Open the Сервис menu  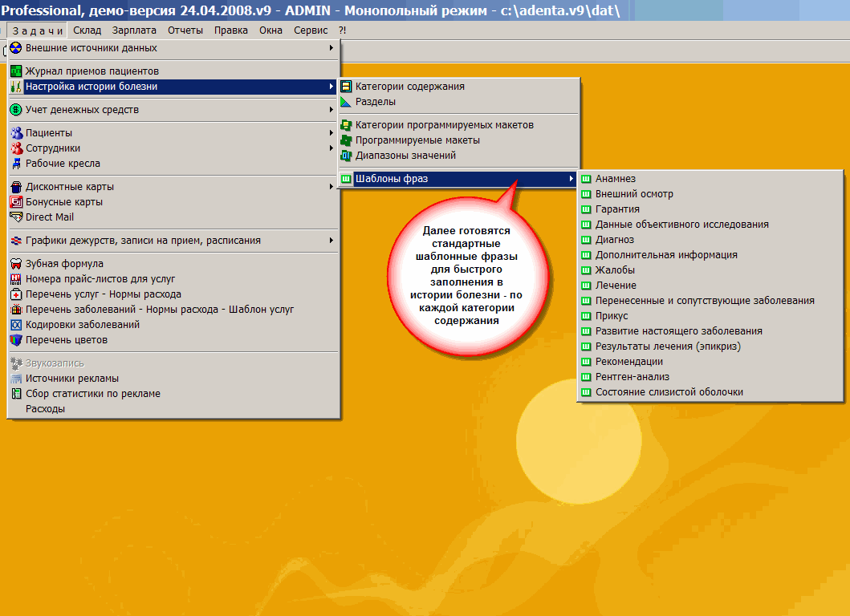[311, 30]
